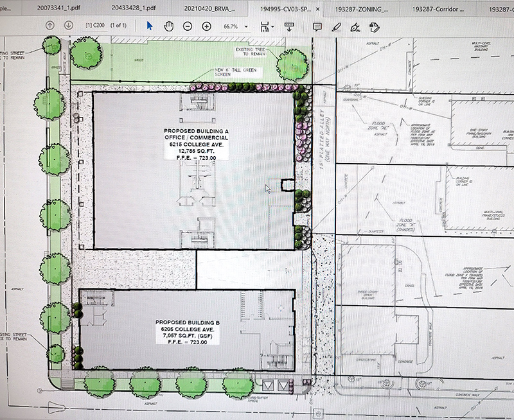Image resolution: width=514 pixels, height=420 pixels.
Task: Close the 194995-CV03-SP tab
Action: (317, 9)
